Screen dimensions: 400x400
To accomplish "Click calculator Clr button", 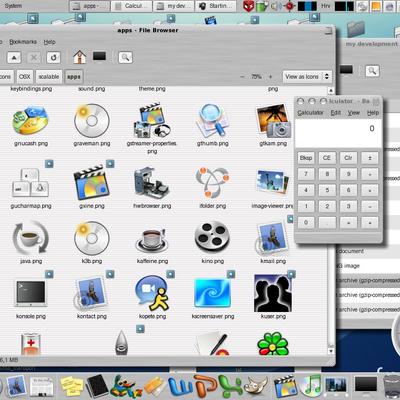I will [x=348, y=158].
